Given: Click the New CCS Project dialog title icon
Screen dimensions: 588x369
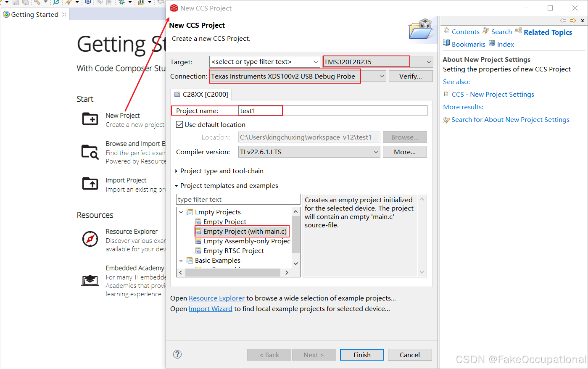Looking at the screenshot, I should tap(174, 8).
